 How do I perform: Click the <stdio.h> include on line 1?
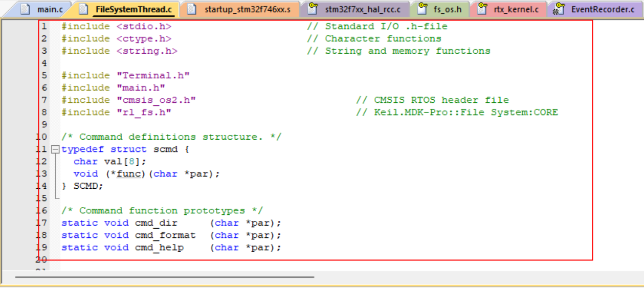tap(144, 27)
